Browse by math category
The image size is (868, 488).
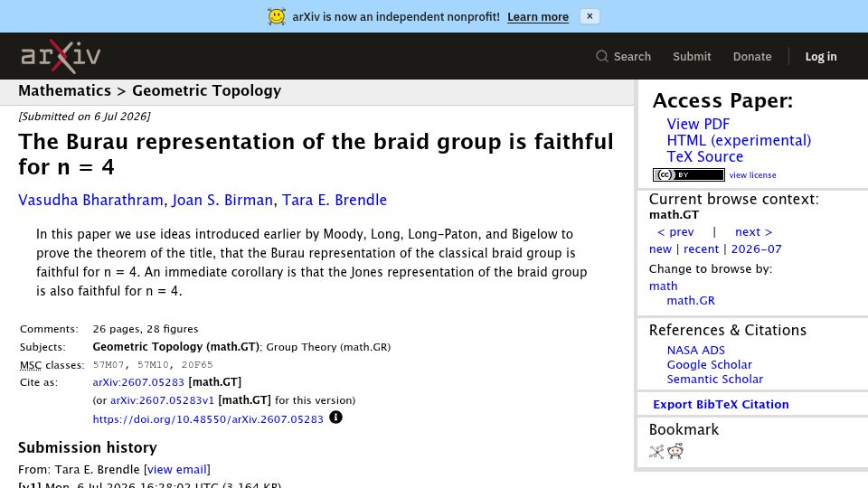tap(663, 286)
